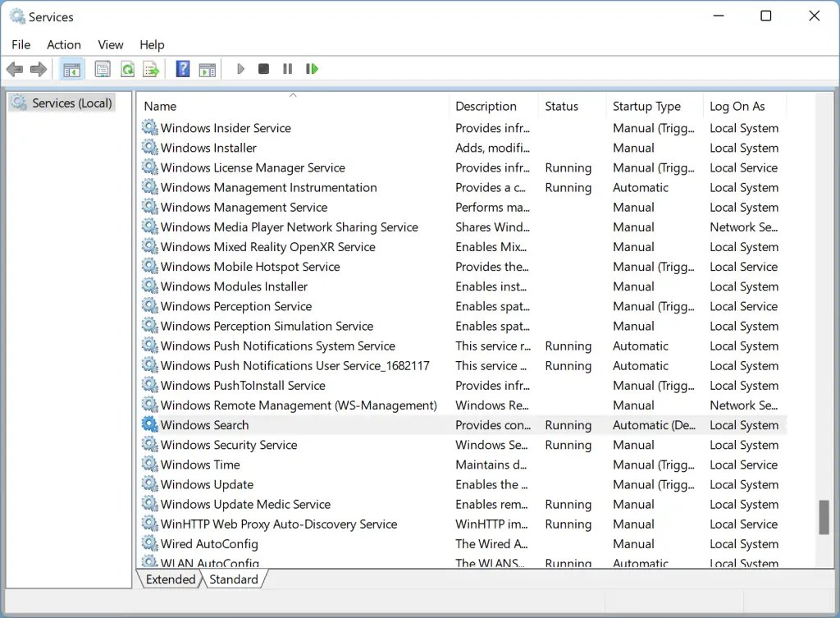Select Windows Management Service row
This screenshot has height=618, width=840.
coord(463,207)
